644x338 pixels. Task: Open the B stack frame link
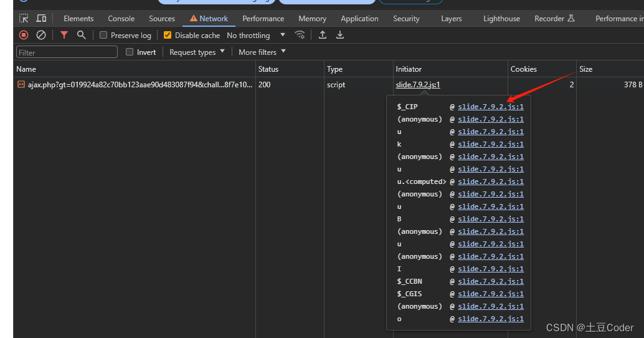[491, 219]
